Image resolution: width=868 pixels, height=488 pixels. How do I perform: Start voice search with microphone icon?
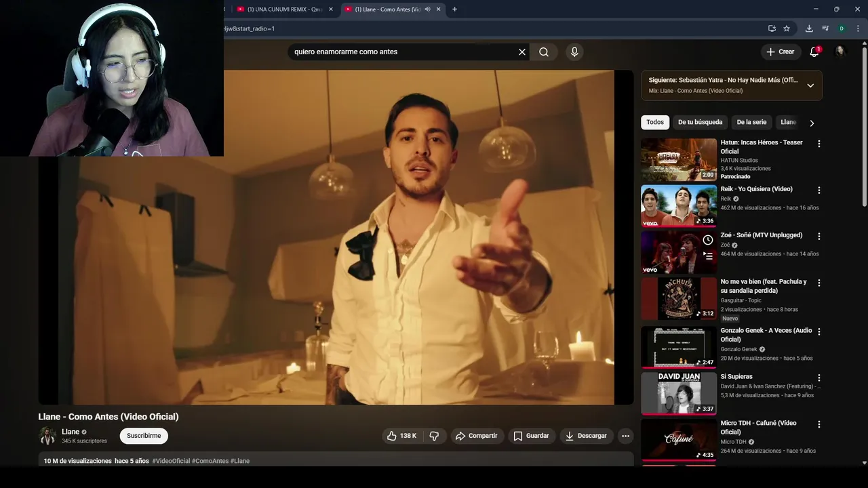click(574, 52)
